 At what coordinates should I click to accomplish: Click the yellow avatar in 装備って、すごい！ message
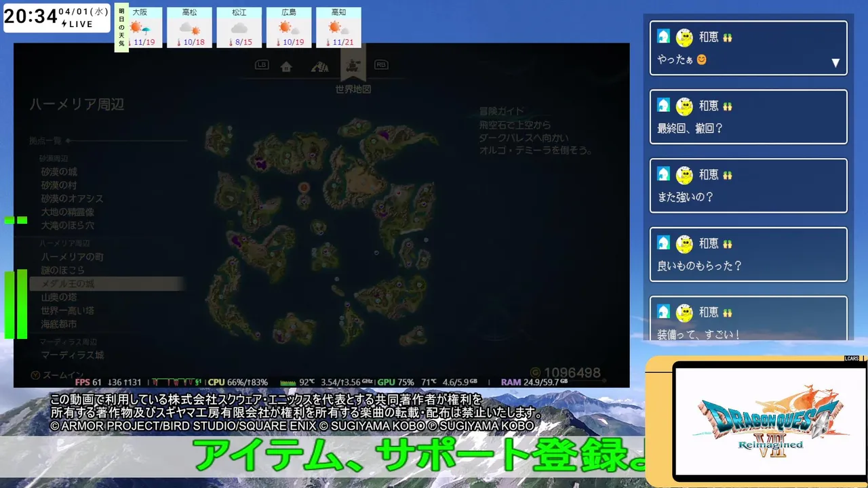[x=684, y=312]
